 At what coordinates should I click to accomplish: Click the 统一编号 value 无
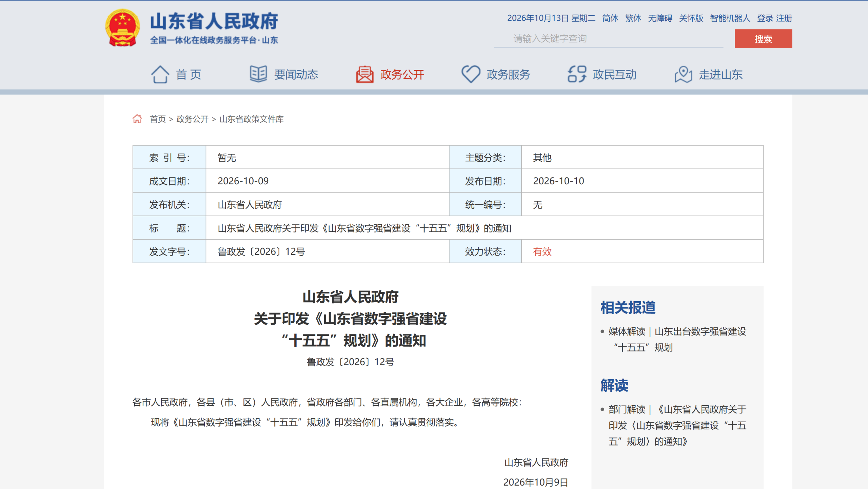[x=537, y=205]
